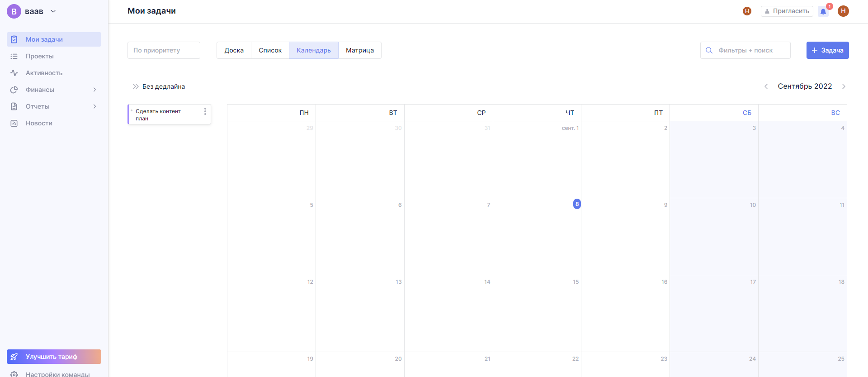Switch to the Матрица view tab
This screenshot has height=377, width=868.
[x=359, y=50]
